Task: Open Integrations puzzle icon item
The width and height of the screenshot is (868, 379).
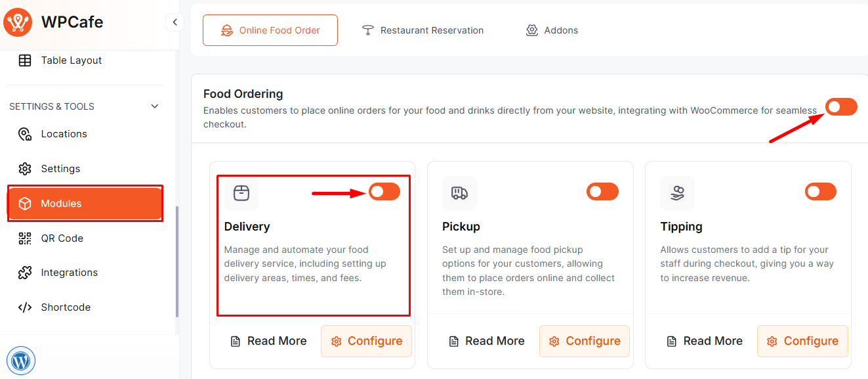Action: [69, 273]
